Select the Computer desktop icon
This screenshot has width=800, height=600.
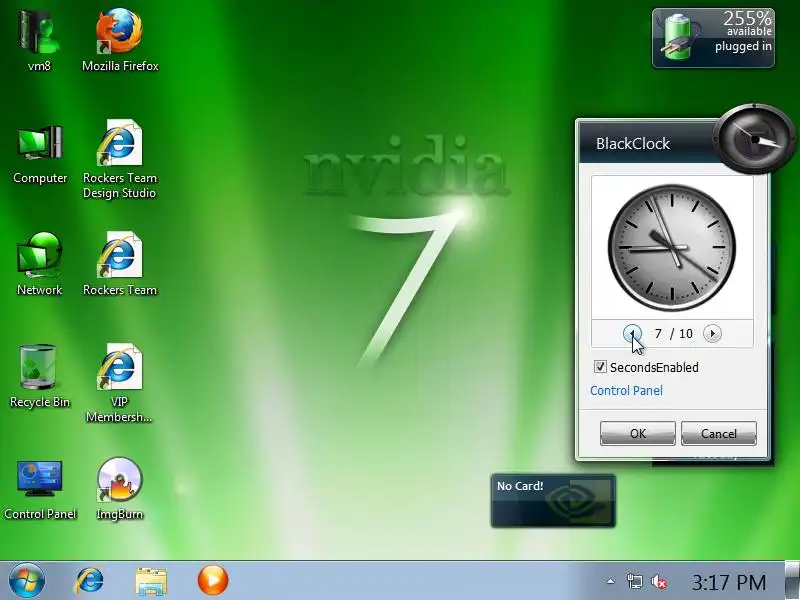pyautogui.click(x=40, y=153)
